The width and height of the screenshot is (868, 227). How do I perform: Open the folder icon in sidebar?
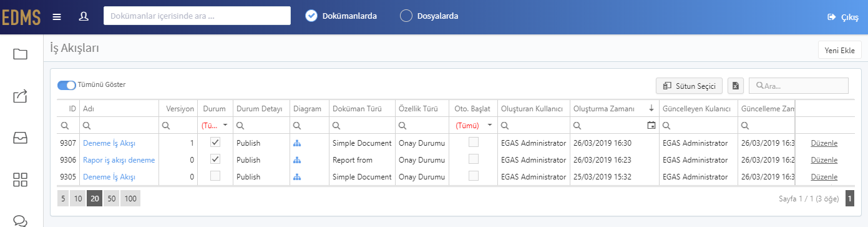click(21, 54)
